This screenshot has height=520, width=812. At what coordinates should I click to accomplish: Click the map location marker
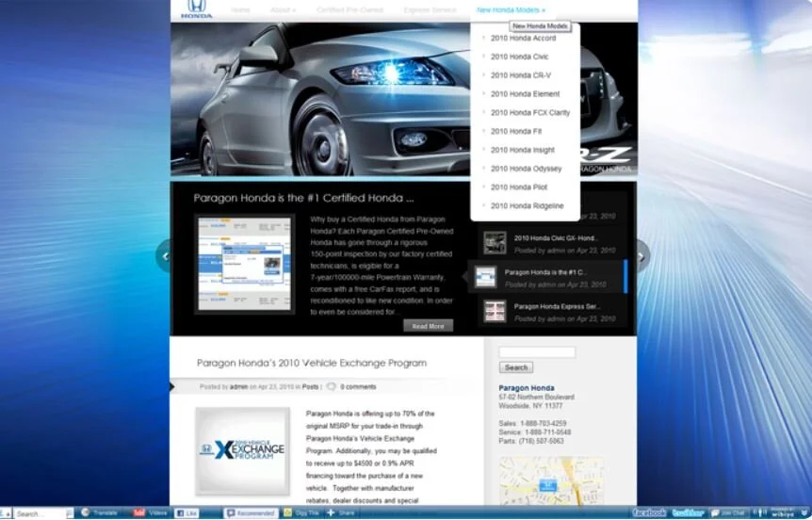(548, 486)
